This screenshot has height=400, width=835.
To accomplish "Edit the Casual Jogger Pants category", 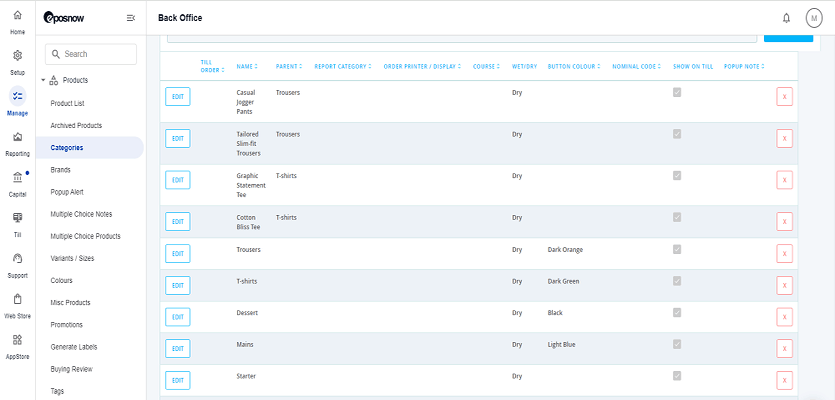I will point(178,97).
